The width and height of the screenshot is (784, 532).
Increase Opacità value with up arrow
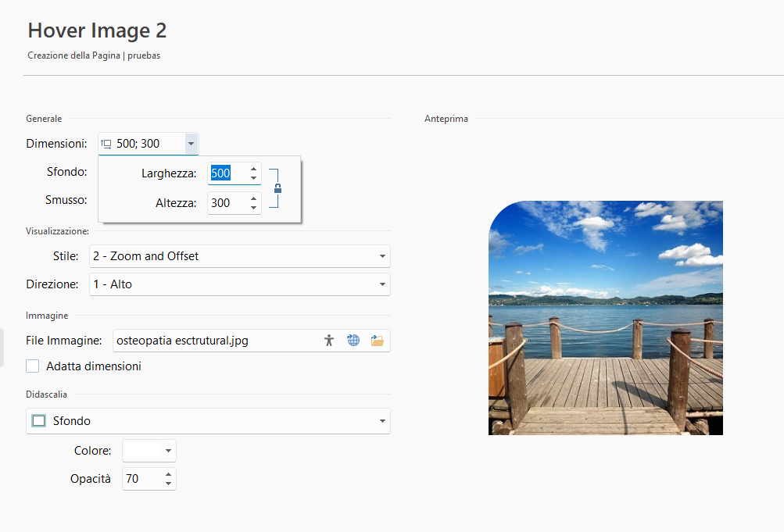click(169, 474)
